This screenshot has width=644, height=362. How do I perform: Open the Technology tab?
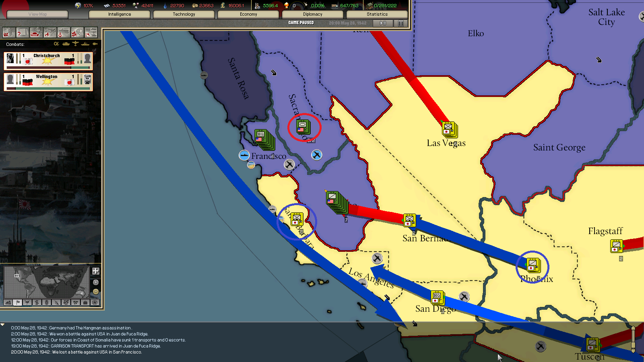click(184, 14)
